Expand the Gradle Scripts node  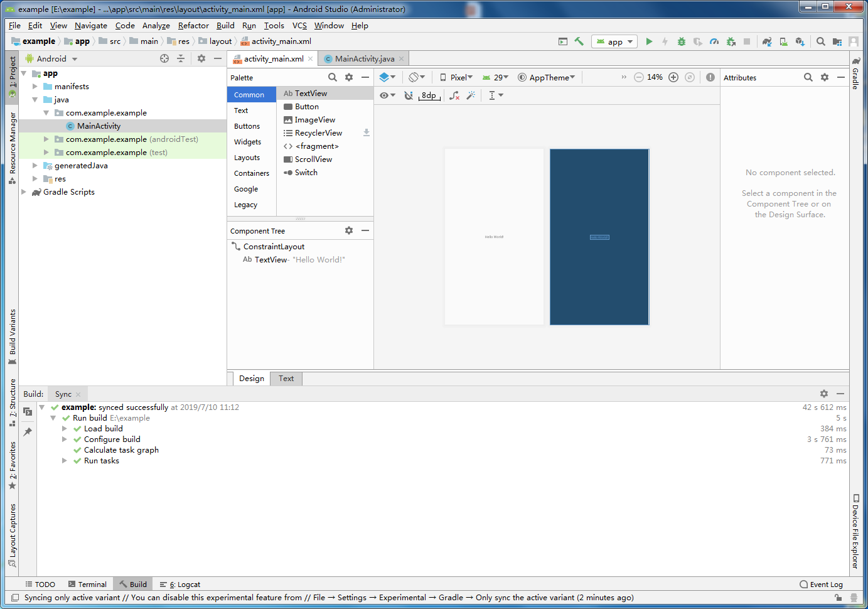(x=24, y=192)
